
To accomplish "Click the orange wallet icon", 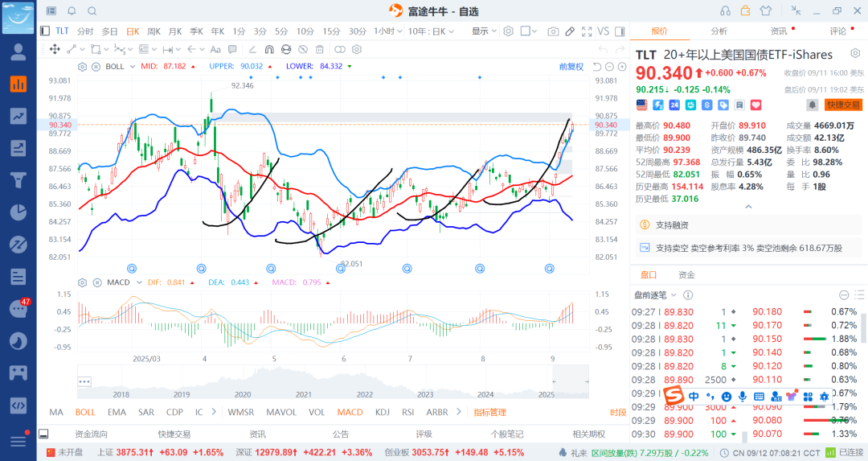I will (x=745, y=10).
